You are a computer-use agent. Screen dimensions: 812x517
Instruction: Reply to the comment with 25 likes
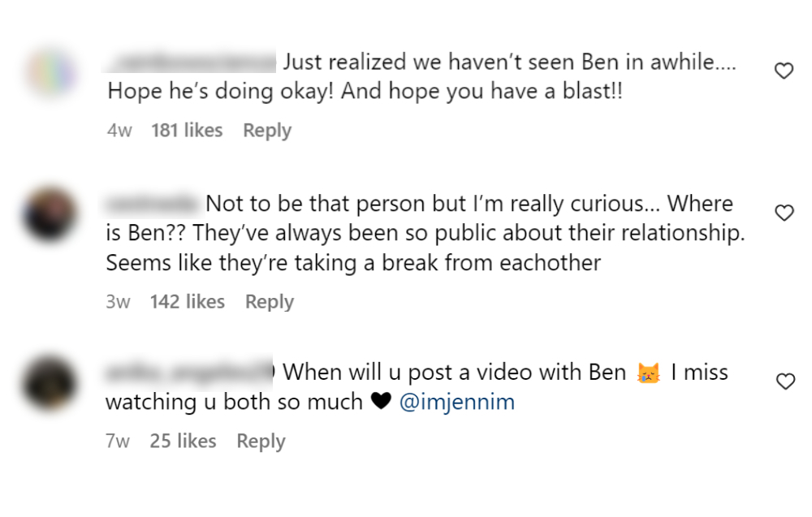coord(261,442)
